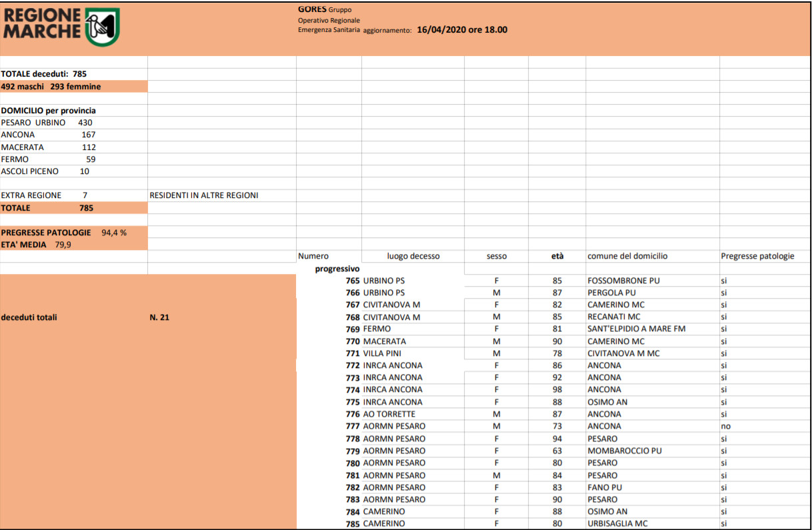
Task: Click the 'ETA' MEDIA 79,9' cell
Action: (74, 245)
